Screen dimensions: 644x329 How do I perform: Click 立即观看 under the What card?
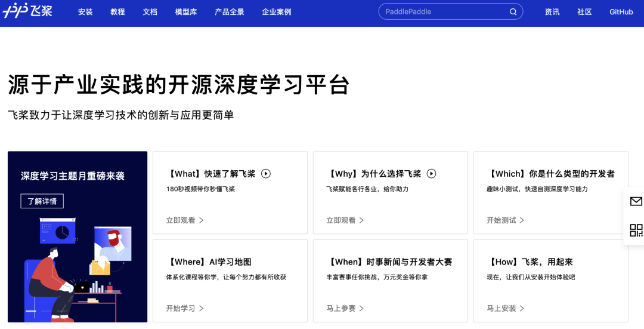click(x=185, y=220)
